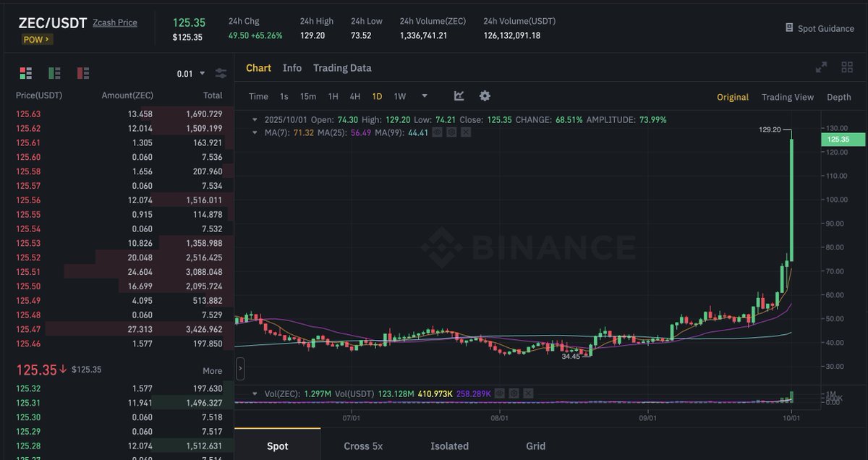
Task: Show sell orders only view icon
Action: click(x=83, y=73)
